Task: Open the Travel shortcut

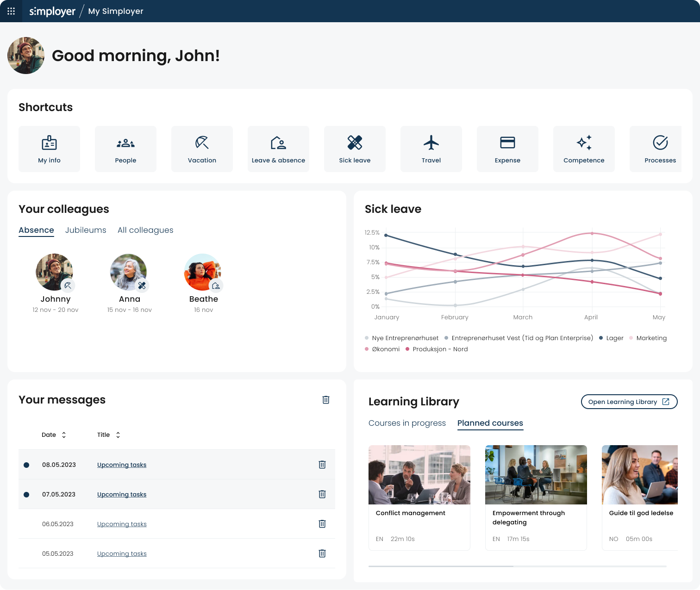Action: coord(431,149)
